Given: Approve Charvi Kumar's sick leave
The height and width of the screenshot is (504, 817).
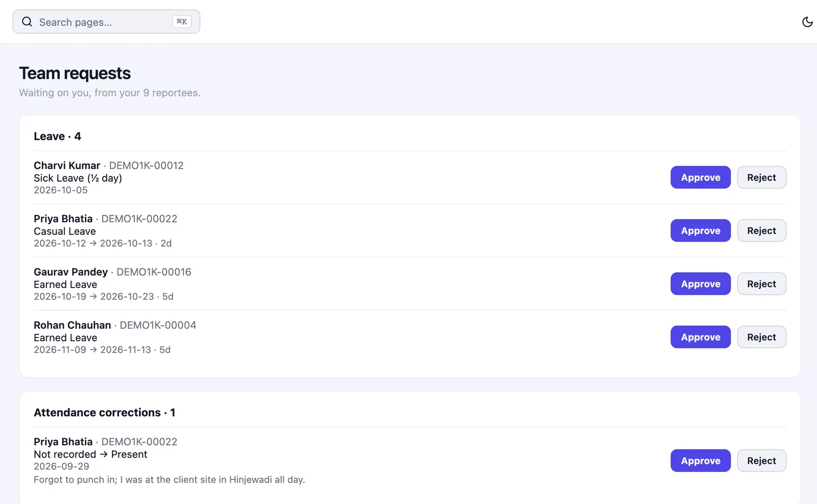Looking at the screenshot, I should pyautogui.click(x=701, y=177).
